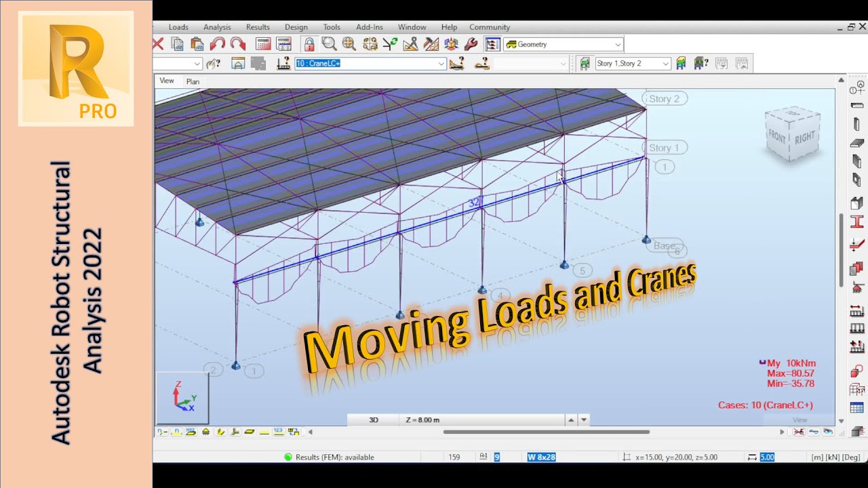Click the Copy icon in toolbar

point(177,44)
